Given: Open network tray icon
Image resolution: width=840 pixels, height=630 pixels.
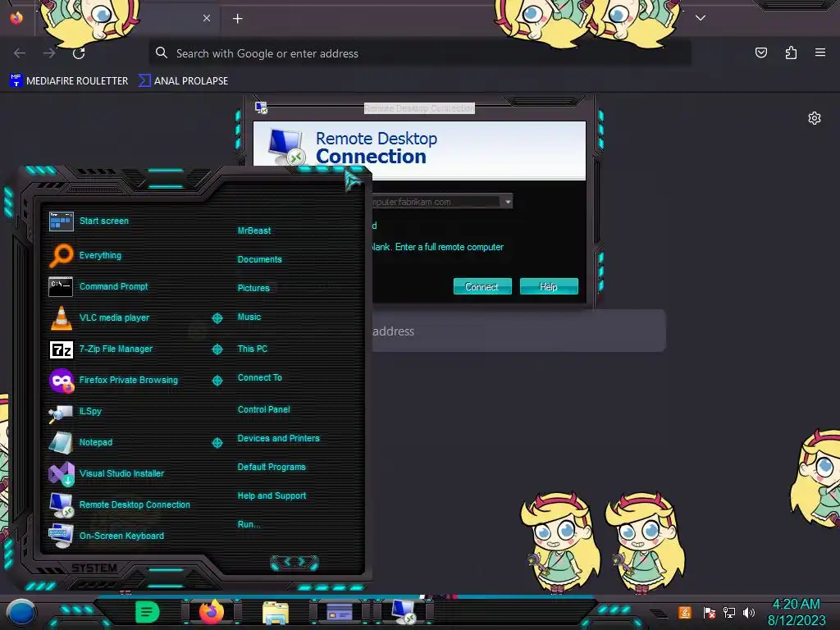Looking at the screenshot, I should [729, 612].
